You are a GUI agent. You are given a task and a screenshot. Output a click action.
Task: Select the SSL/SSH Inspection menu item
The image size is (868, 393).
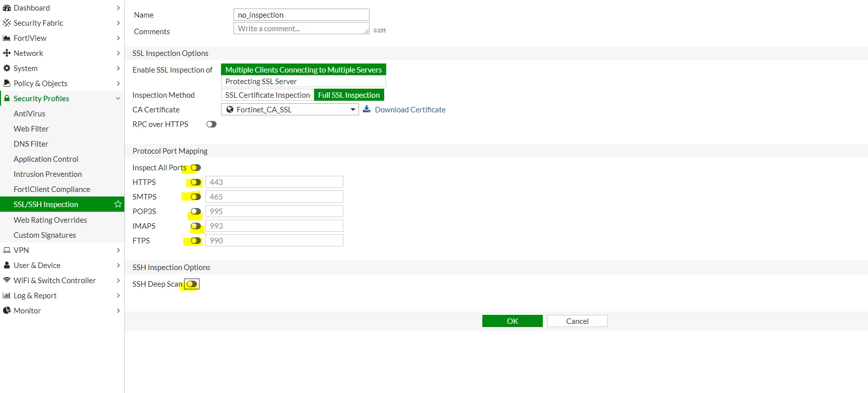(x=62, y=204)
